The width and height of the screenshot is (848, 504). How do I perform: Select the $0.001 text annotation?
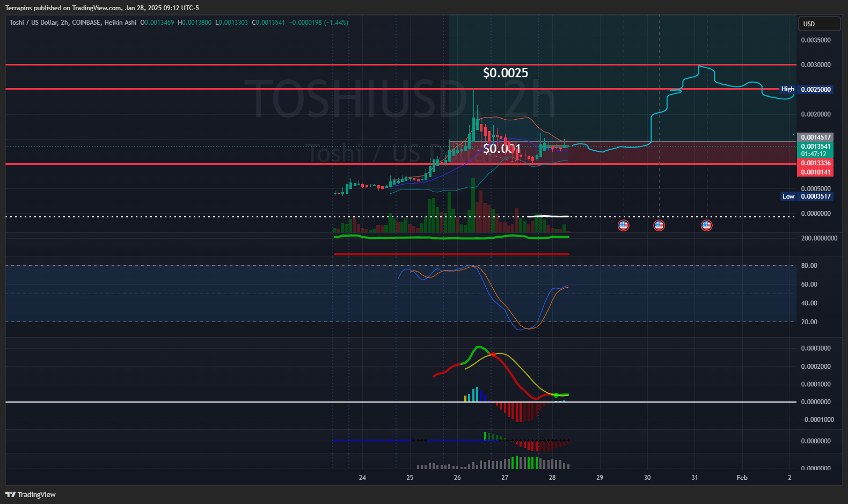[502, 149]
